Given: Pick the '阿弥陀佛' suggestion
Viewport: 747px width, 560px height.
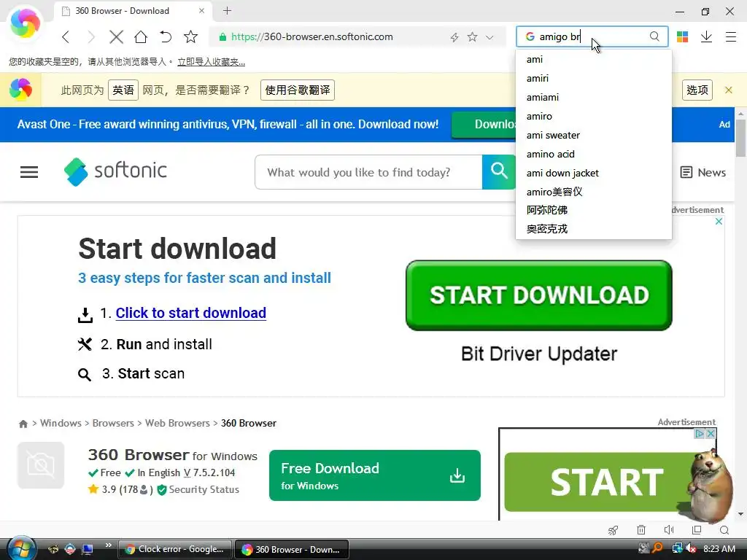Looking at the screenshot, I should click(x=594, y=210).
